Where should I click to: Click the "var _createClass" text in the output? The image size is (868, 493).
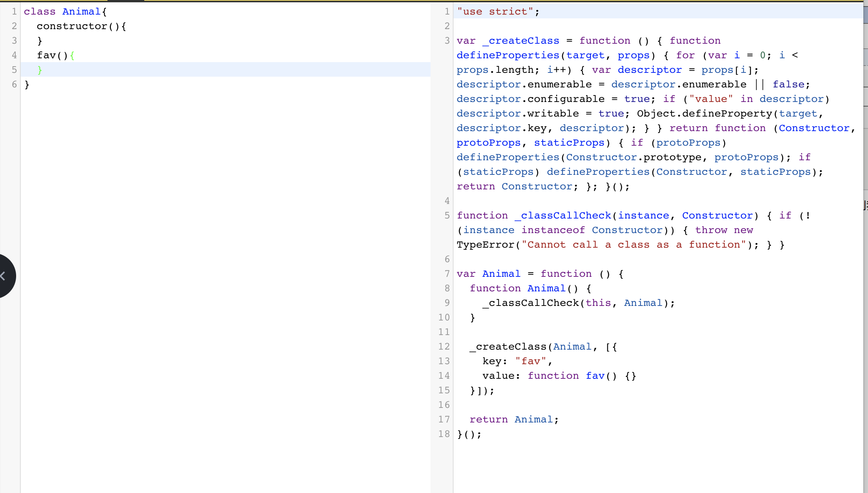[508, 41]
